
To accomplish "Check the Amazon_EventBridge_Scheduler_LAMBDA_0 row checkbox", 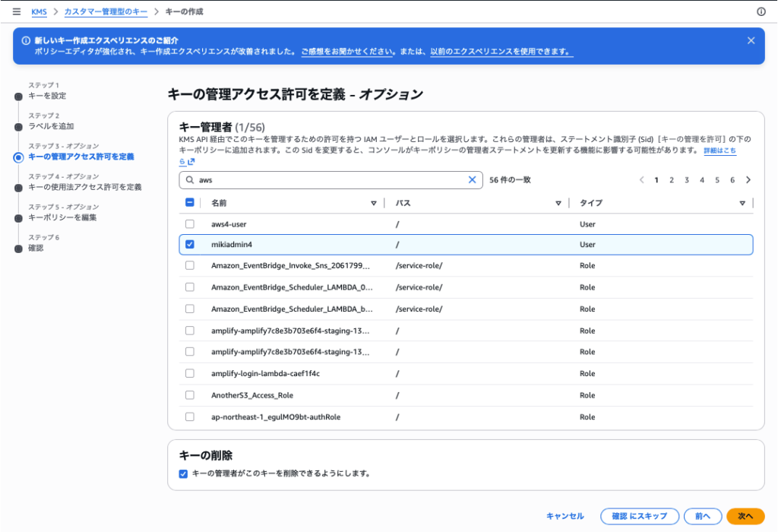I will pyautogui.click(x=189, y=287).
